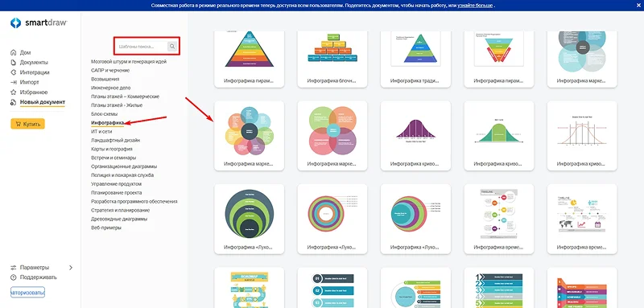
Task: Expand the Параметры chevron arrow
Action: pos(71,268)
